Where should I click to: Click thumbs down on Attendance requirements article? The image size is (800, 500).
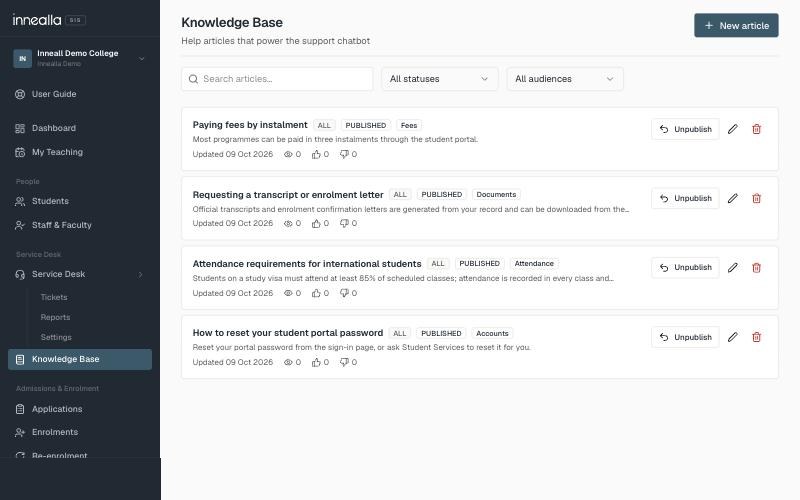344,293
